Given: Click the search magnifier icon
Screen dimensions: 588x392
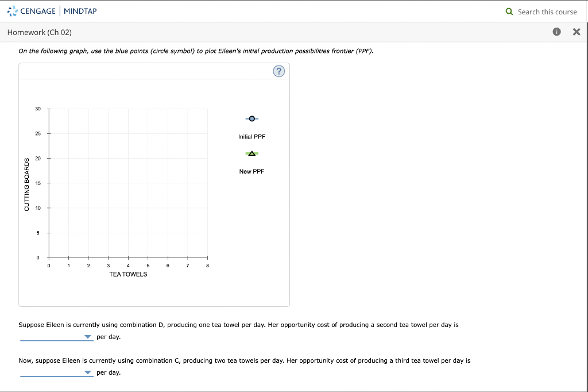Looking at the screenshot, I should [x=509, y=11].
